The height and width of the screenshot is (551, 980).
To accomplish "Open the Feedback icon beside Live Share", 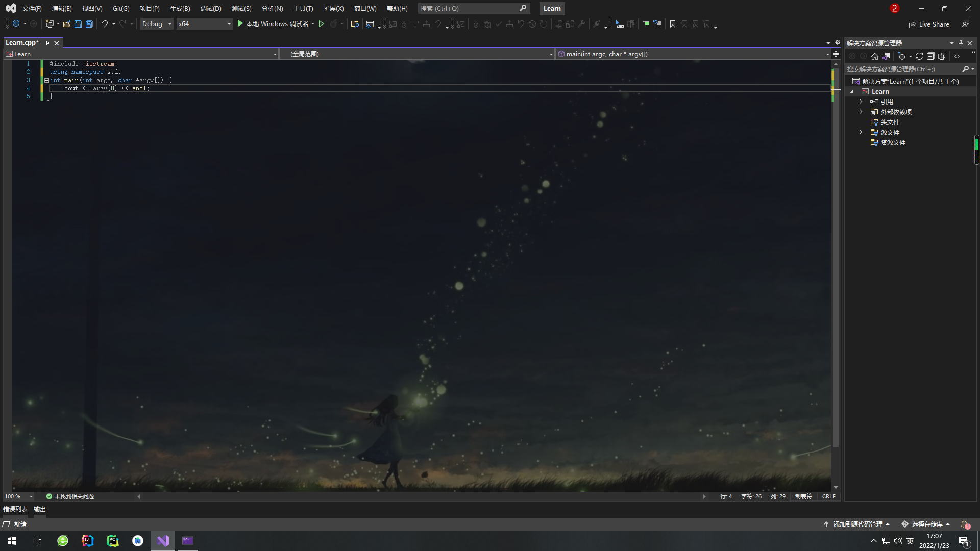I will pyautogui.click(x=966, y=24).
